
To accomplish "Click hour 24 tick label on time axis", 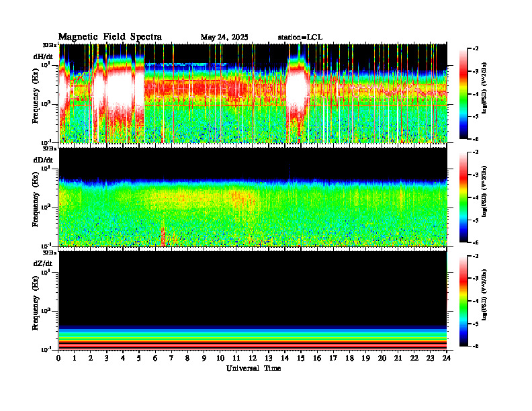I will pyautogui.click(x=447, y=359).
